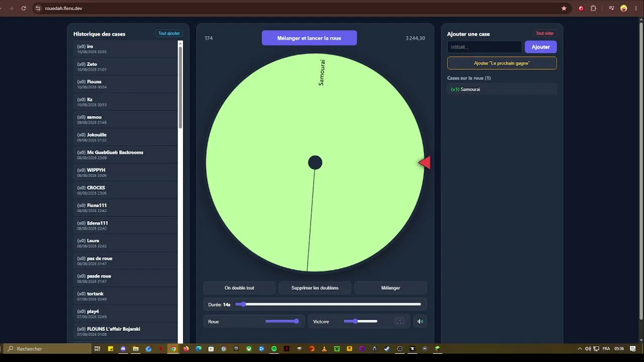Open Sticky Notes from the taskbar
Screen dimensions: 644x362
click(x=110, y=348)
